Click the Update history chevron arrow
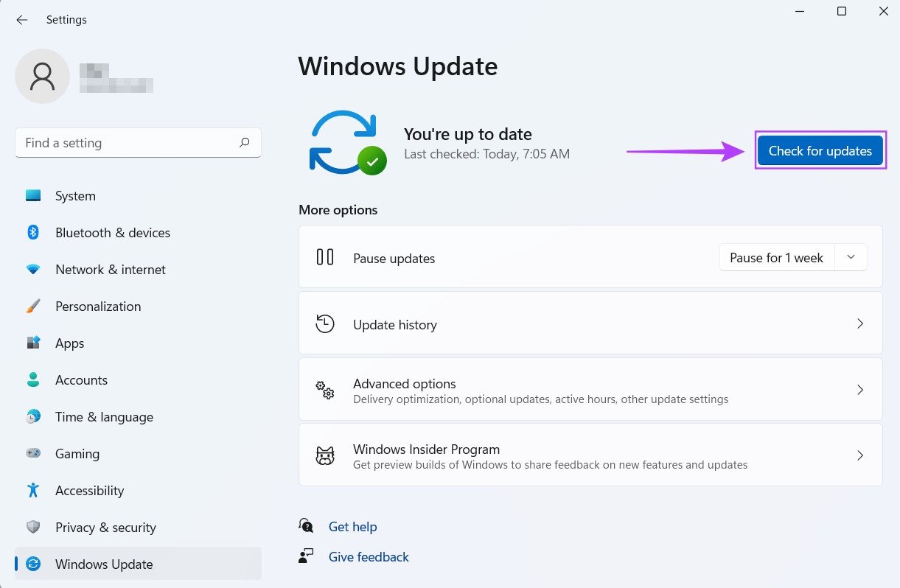Image resolution: width=900 pixels, height=588 pixels. click(859, 323)
